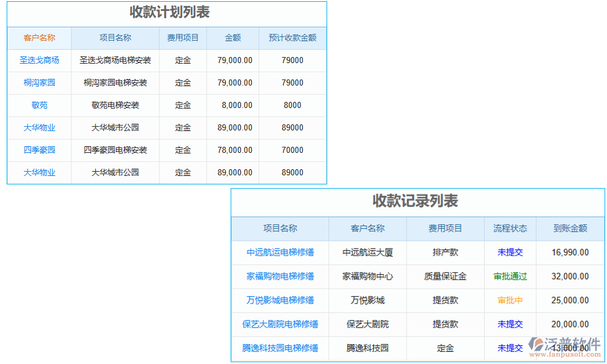607x364 pixels.
Task: Click the 未提交 status of 中远航运电梯修缮
Action: (509, 252)
